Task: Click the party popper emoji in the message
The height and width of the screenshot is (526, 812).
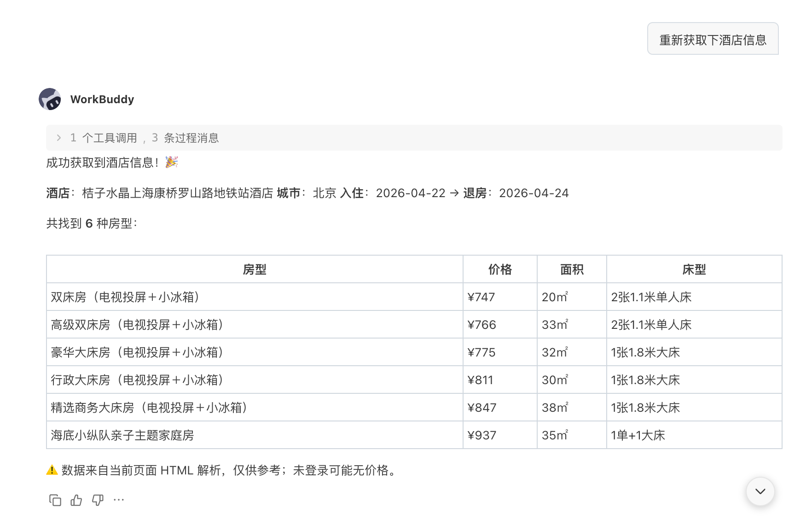Action: point(170,163)
